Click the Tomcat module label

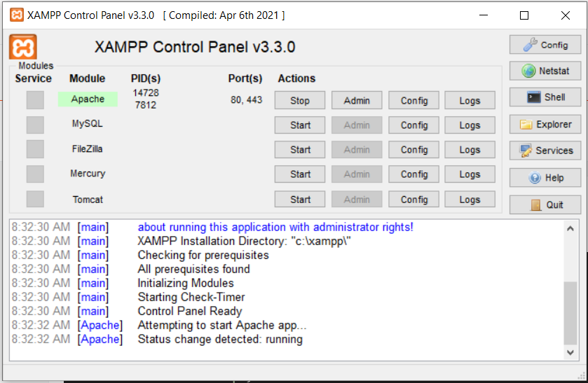point(88,200)
